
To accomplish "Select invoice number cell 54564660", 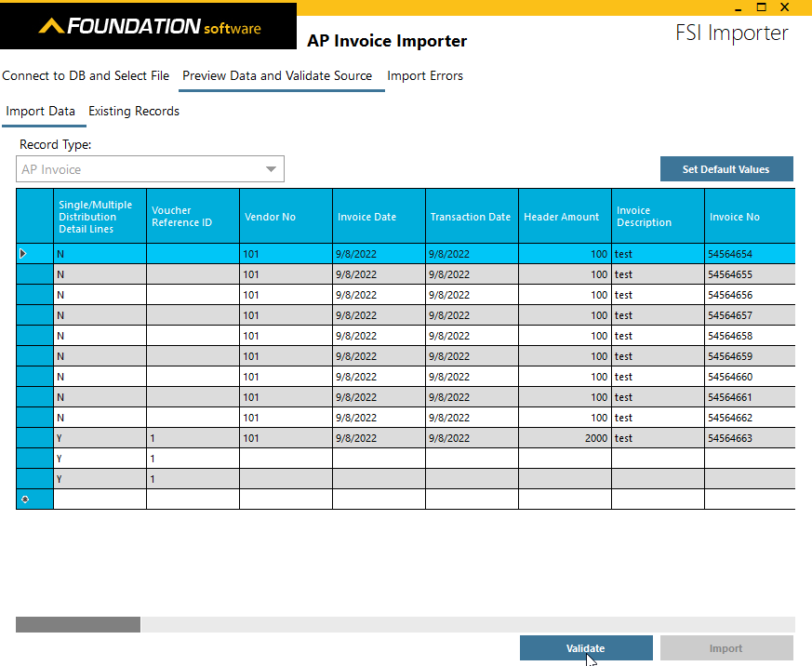I will click(x=750, y=377).
